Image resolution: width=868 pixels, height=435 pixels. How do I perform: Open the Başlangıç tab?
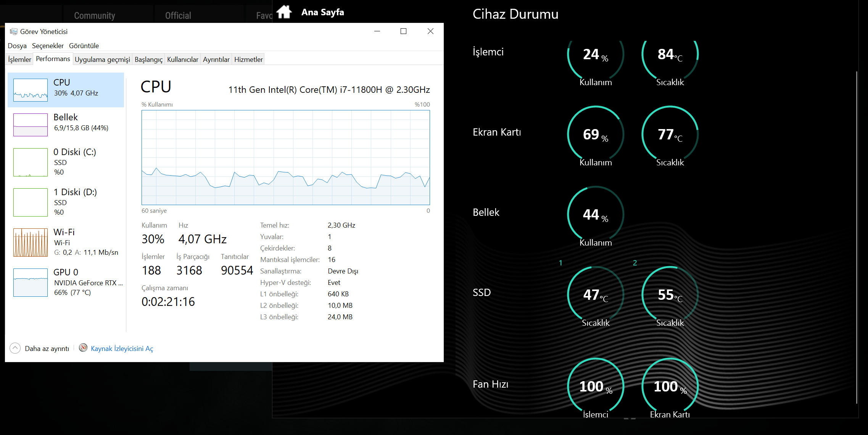point(148,59)
